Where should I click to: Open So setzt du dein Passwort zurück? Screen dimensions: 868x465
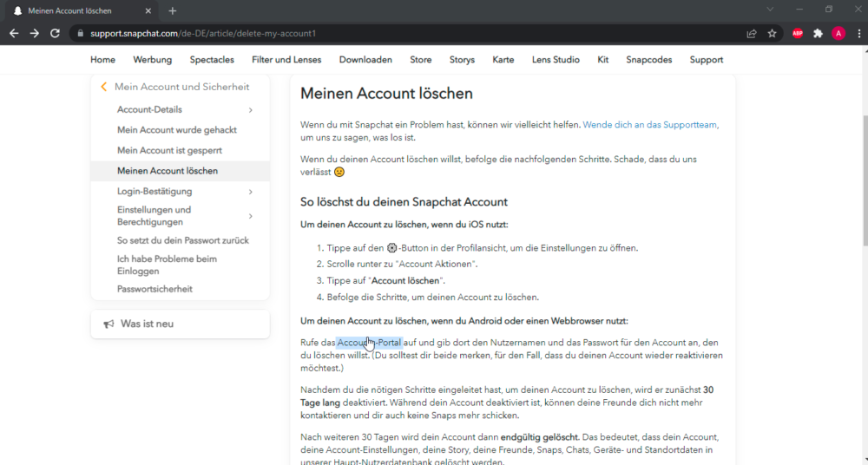182,241
